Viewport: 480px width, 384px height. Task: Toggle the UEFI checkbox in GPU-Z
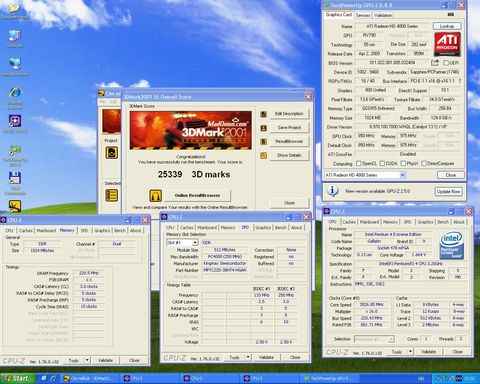click(446, 63)
